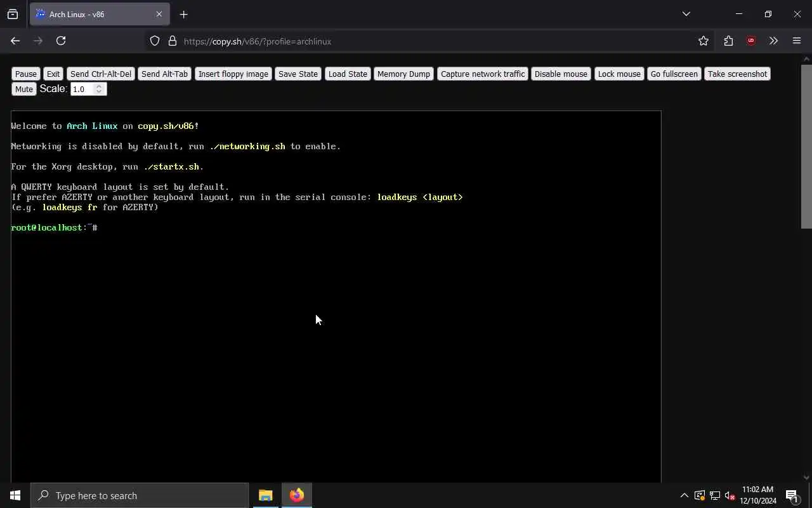Disable mouse in the emulator
The width and height of the screenshot is (812, 508).
click(561, 74)
